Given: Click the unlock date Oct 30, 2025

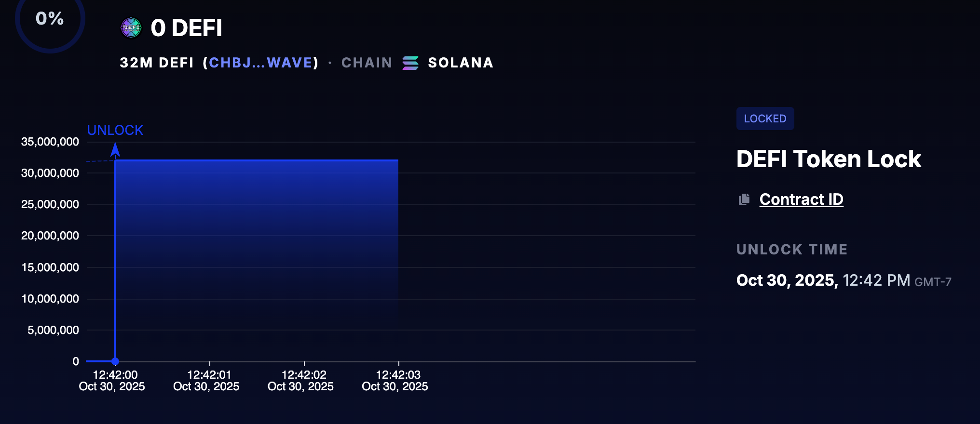Looking at the screenshot, I should 787,280.
